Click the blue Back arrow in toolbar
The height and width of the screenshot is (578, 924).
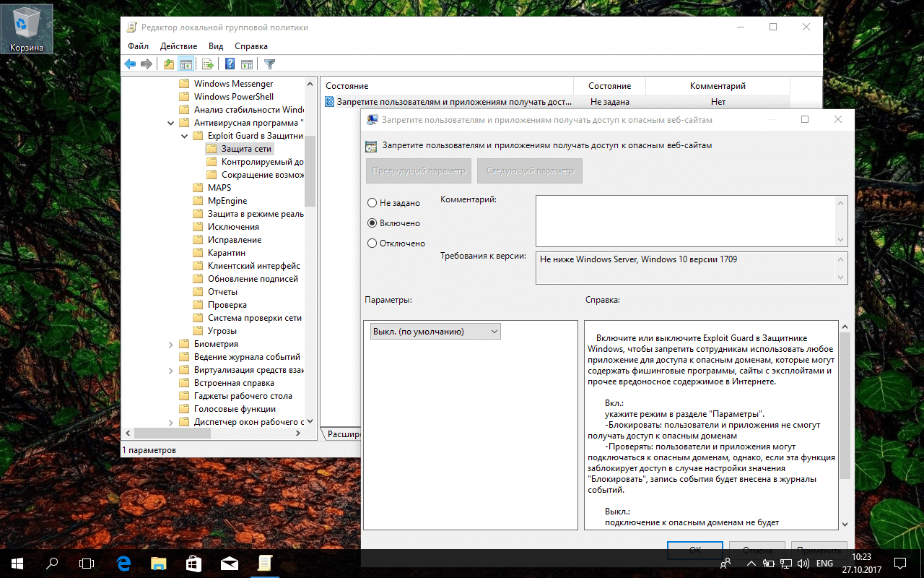pos(130,64)
